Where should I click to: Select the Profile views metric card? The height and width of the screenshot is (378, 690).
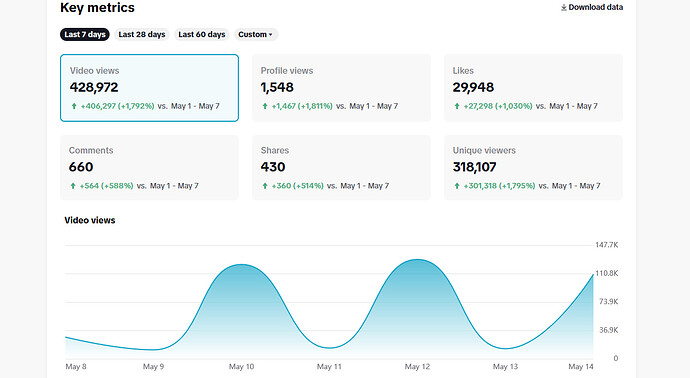tap(341, 88)
